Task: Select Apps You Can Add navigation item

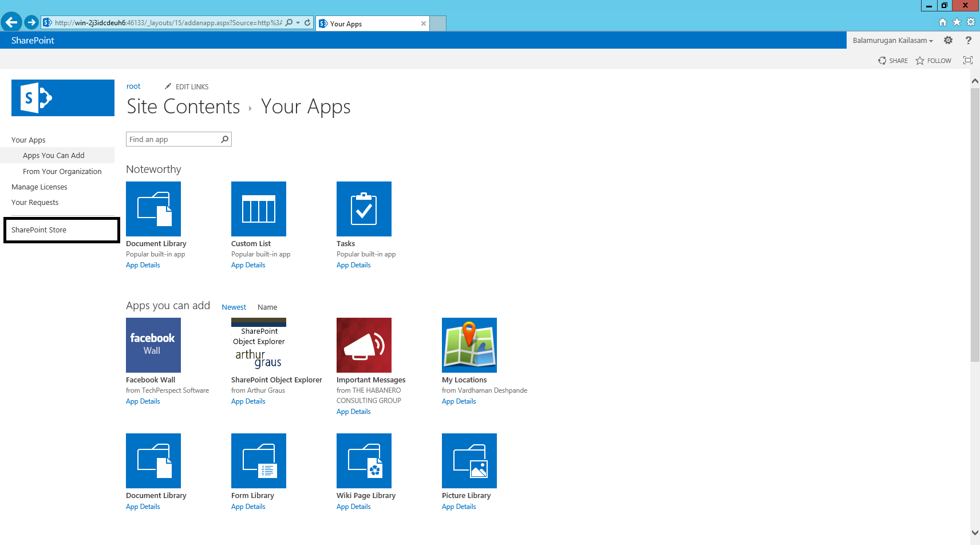Action: point(57,155)
